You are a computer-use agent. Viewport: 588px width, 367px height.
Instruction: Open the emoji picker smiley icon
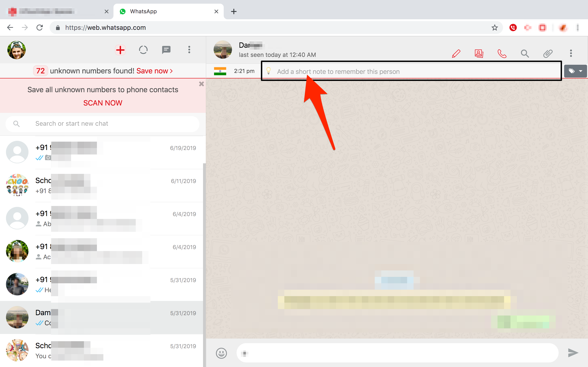pos(221,353)
